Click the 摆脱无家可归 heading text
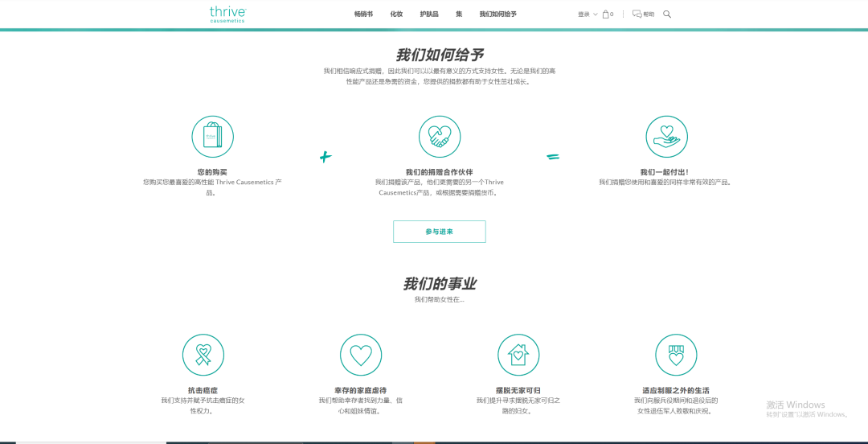The image size is (868, 444). [518, 390]
